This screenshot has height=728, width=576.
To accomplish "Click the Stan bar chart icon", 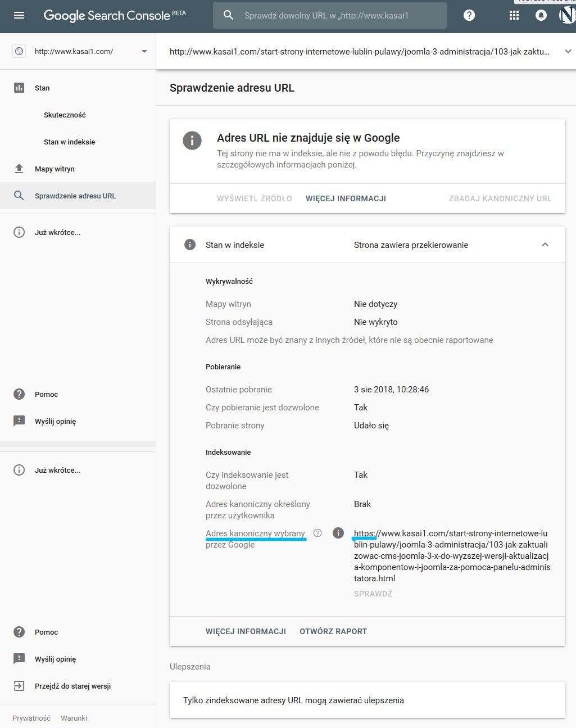I will point(19,88).
